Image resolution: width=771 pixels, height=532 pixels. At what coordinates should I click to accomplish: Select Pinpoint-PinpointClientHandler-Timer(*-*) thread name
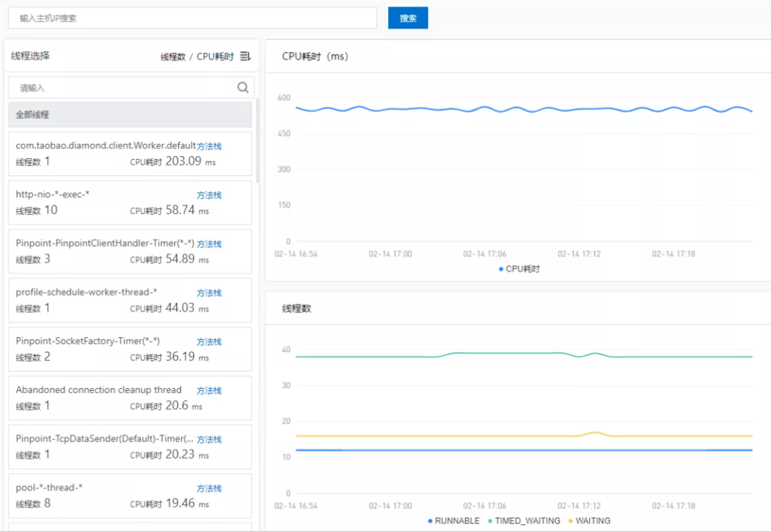click(x=105, y=243)
